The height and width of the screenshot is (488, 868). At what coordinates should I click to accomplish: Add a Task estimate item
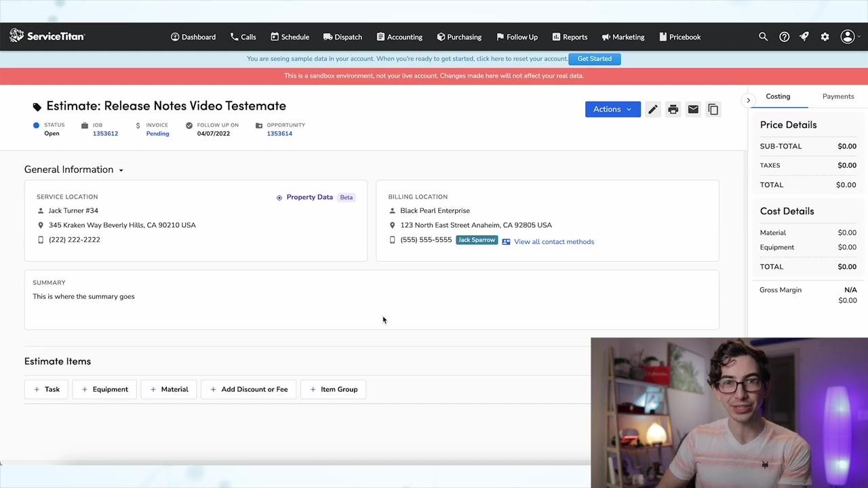46,389
